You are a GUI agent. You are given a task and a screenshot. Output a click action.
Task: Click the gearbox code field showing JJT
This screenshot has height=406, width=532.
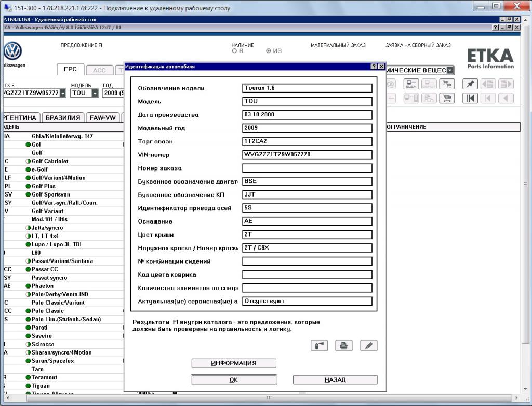307,195
